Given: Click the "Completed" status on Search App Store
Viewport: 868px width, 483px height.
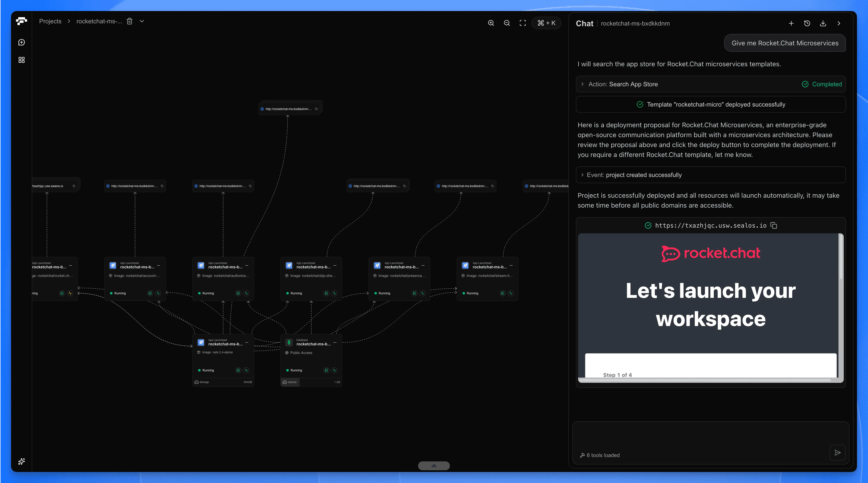Looking at the screenshot, I should tap(822, 84).
